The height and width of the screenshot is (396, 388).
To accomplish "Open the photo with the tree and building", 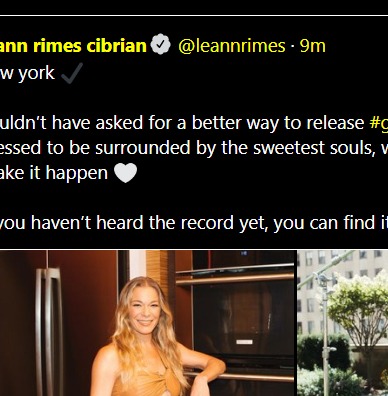I will [343, 323].
